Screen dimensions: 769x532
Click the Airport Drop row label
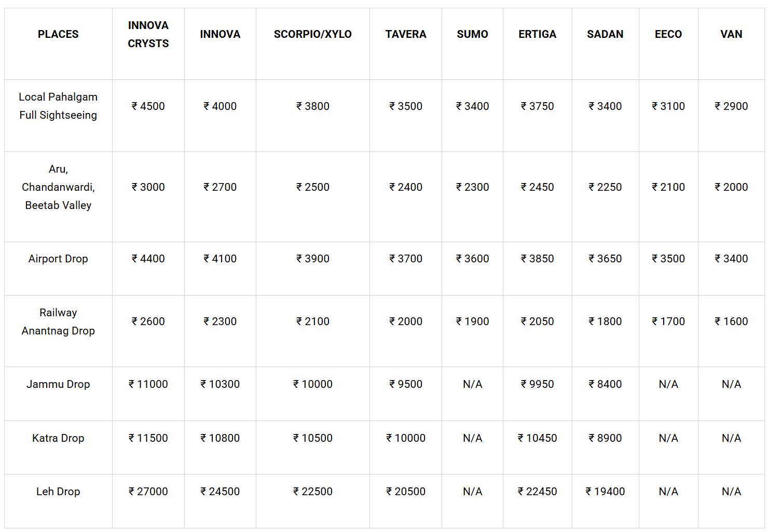pyautogui.click(x=58, y=259)
